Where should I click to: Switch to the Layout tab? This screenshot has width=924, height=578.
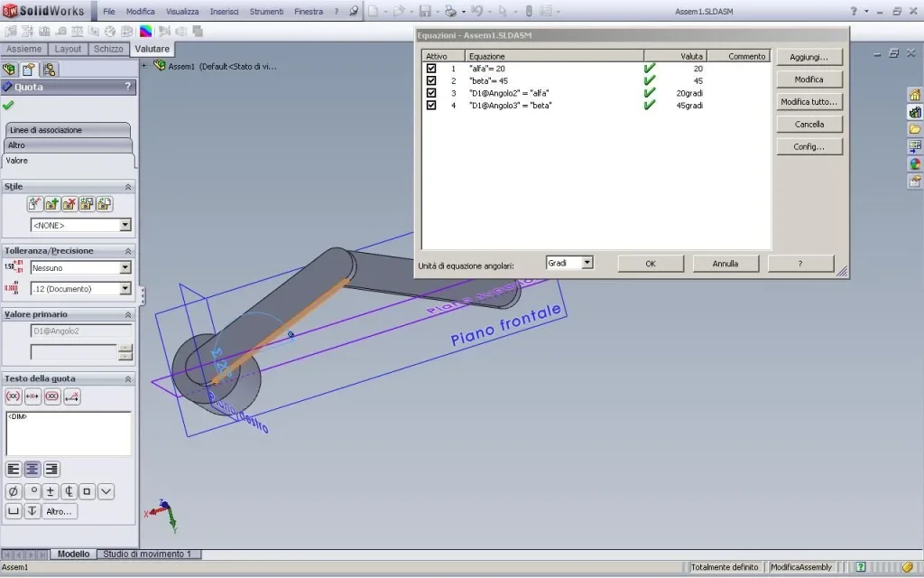(68, 49)
